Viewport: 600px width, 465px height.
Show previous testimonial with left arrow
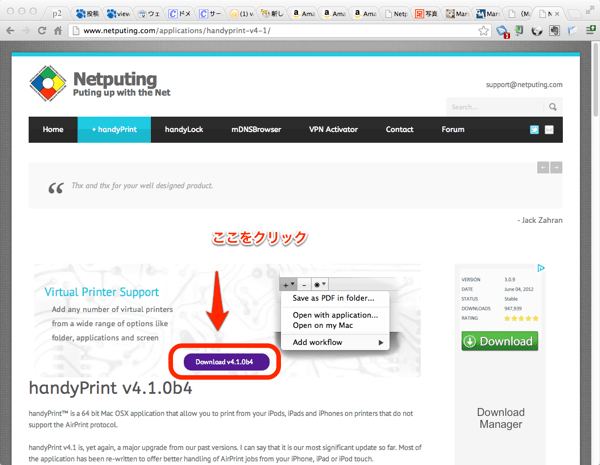pyautogui.click(x=543, y=168)
